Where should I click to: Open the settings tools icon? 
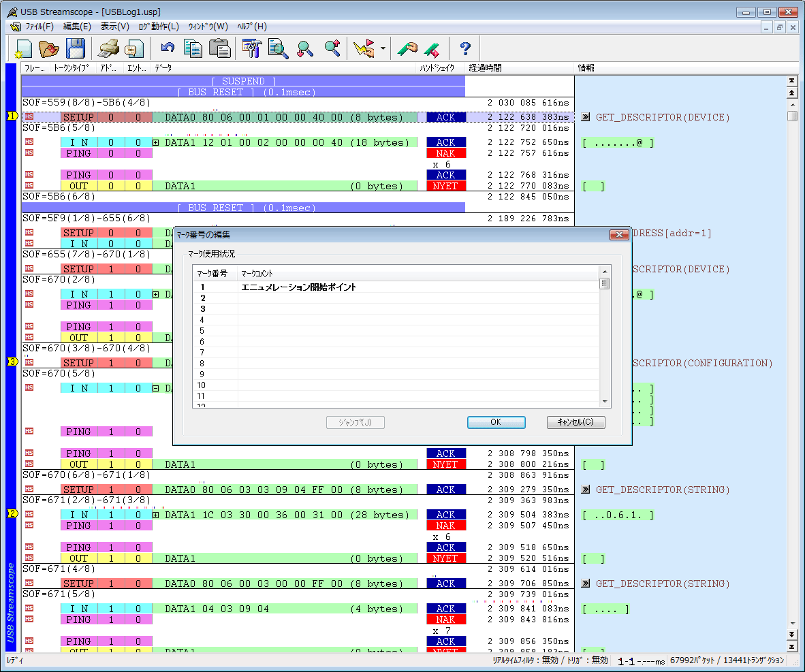pos(251,49)
